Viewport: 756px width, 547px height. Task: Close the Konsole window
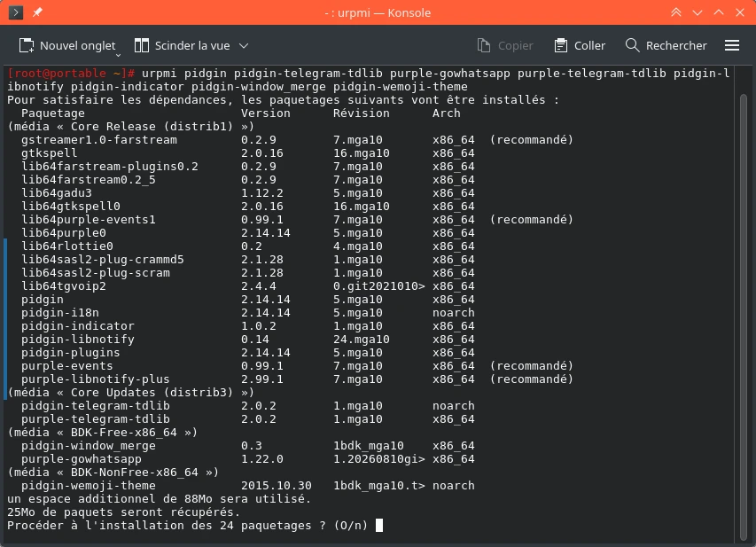pos(740,12)
